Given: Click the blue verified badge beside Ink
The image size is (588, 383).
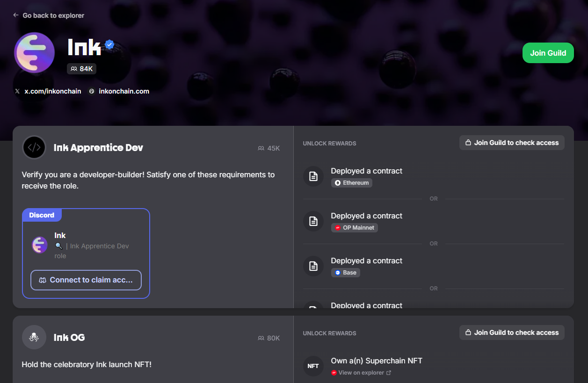Looking at the screenshot, I should pos(109,44).
